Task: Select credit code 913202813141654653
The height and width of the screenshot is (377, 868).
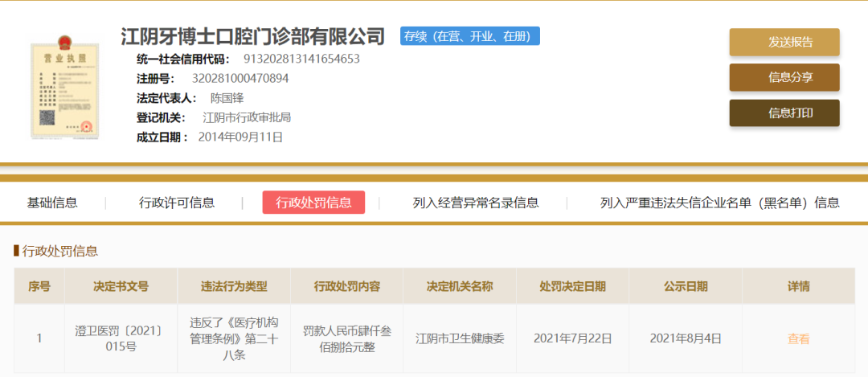Action: pos(301,59)
